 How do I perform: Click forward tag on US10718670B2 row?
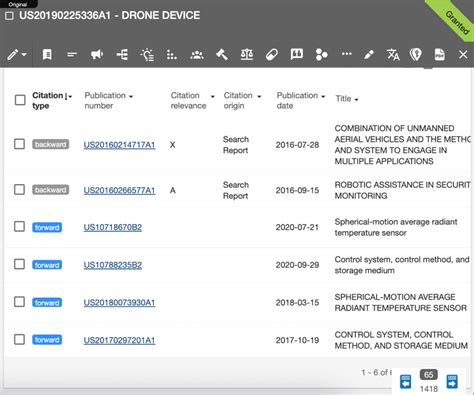47,227
